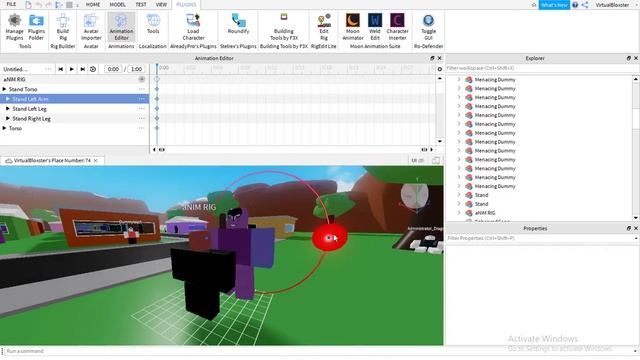The image size is (640, 360).
Task: Click the VirtualBloxster account name
Action: 612,5
